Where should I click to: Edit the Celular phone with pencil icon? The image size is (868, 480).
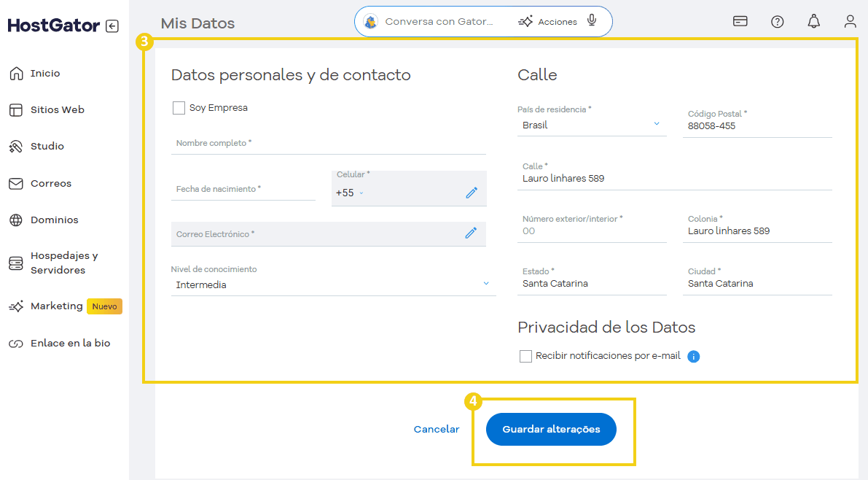pyautogui.click(x=472, y=193)
